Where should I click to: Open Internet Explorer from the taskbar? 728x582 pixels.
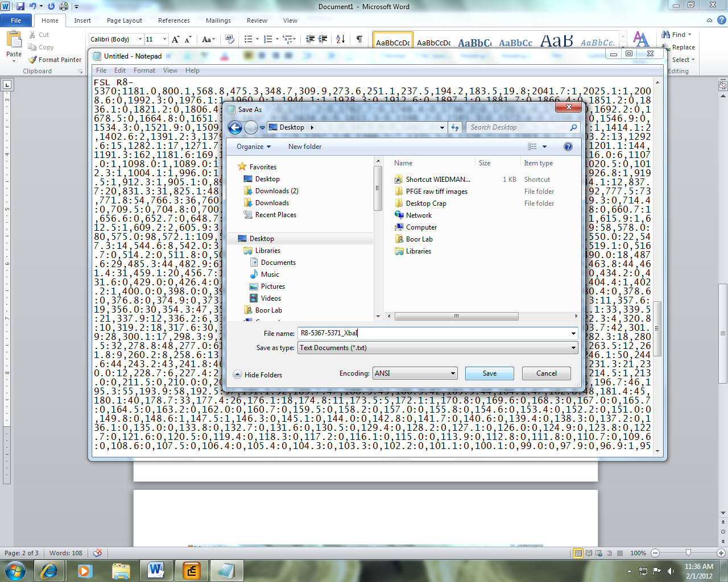pyautogui.click(x=49, y=570)
